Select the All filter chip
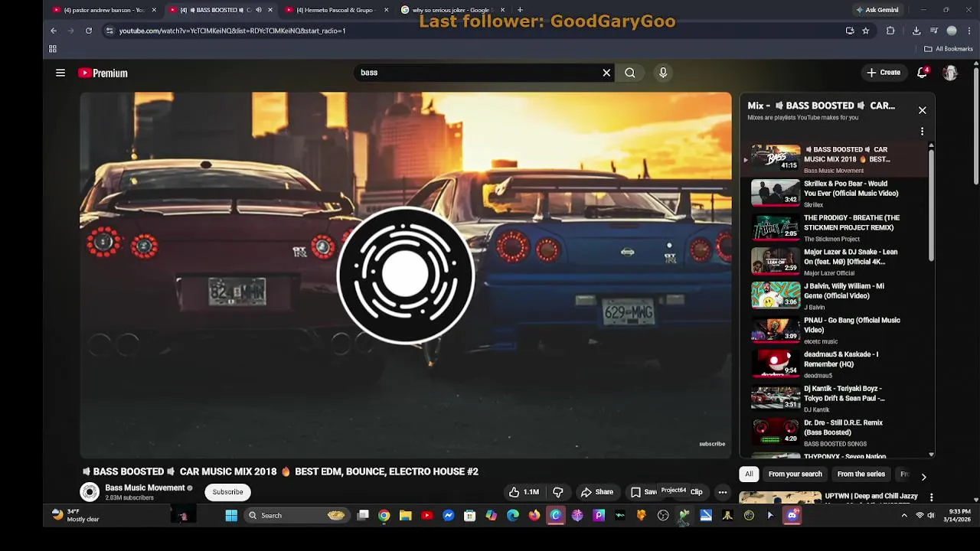 pos(749,474)
